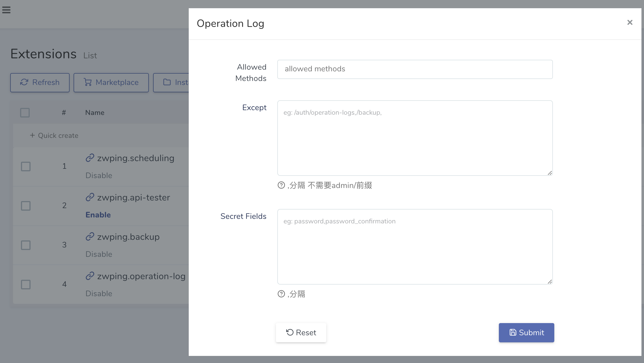Open the hamburger sidebar menu

[x=6, y=10]
